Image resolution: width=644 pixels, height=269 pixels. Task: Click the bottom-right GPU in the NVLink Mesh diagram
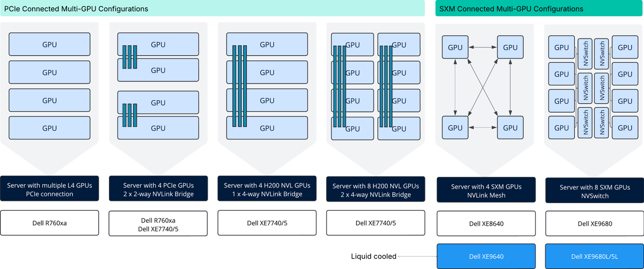pyautogui.click(x=511, y=128)
